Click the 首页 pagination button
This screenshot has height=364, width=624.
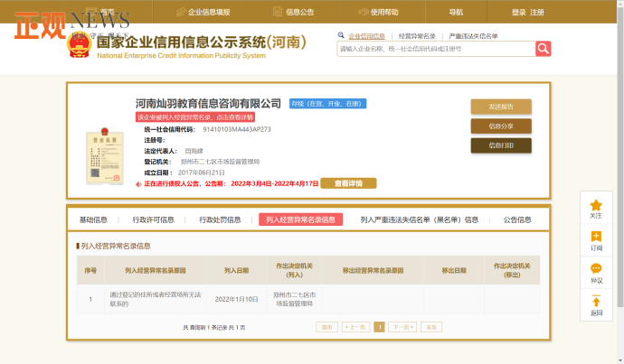click(326, 327)
